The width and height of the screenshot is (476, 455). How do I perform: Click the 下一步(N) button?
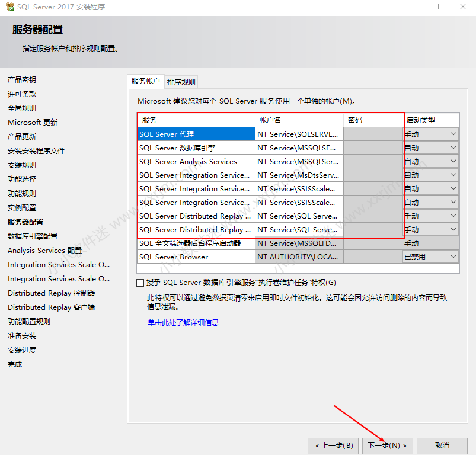tap(387, 446)
